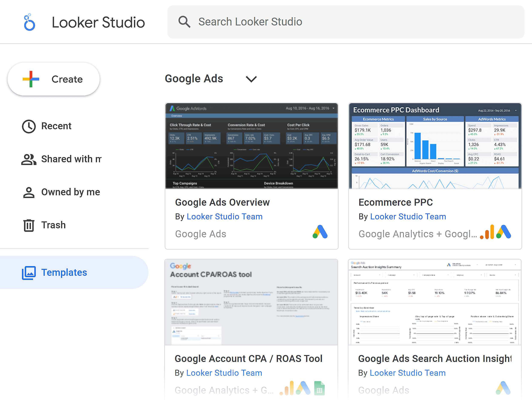Image resolution: width=532 pixels, height=400 pixels.
Task: Switch to the Templates section
Action: (64, 272)
